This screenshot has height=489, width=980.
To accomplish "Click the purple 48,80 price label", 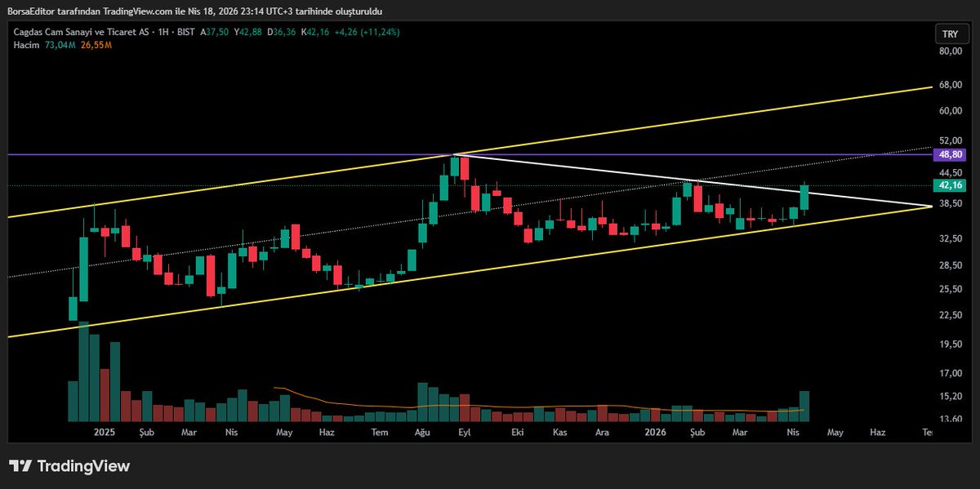I will click(951, 153).
